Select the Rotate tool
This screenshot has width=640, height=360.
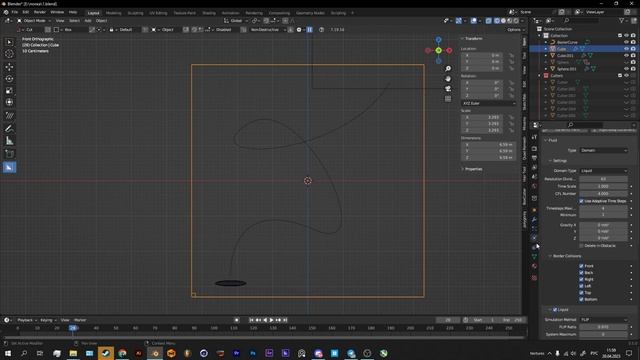(9, 79)
